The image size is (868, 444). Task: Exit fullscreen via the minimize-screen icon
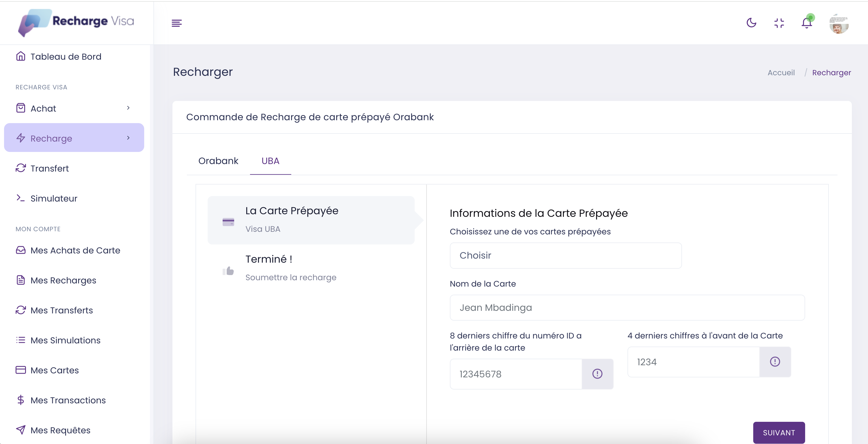coord(779,23)
